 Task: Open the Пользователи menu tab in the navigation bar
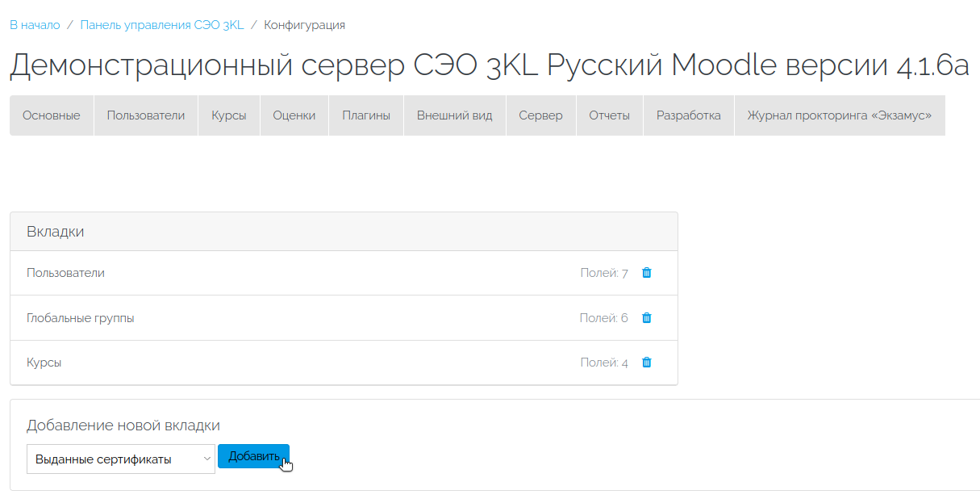coord(146,115)
